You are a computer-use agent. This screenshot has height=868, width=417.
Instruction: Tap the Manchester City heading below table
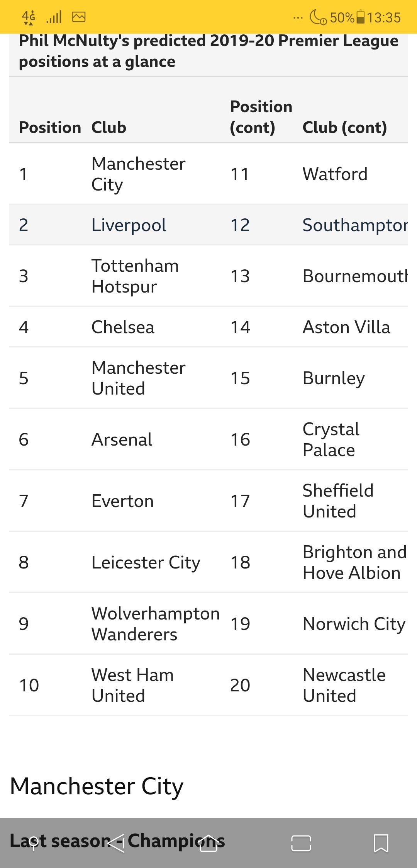point(97,786)
